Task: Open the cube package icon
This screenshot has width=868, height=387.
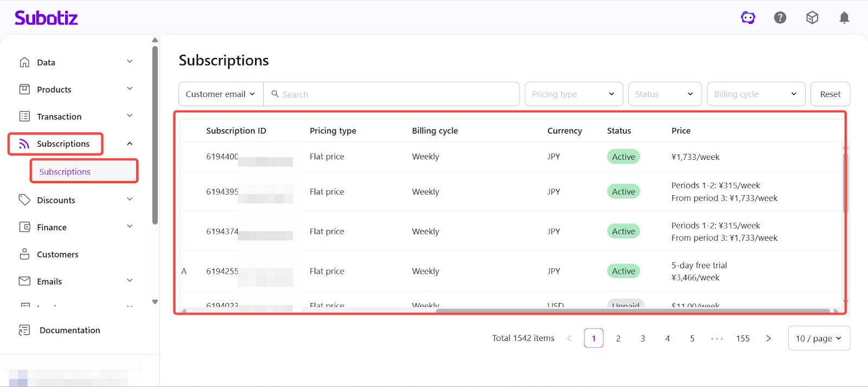Action: click(812, 18)
